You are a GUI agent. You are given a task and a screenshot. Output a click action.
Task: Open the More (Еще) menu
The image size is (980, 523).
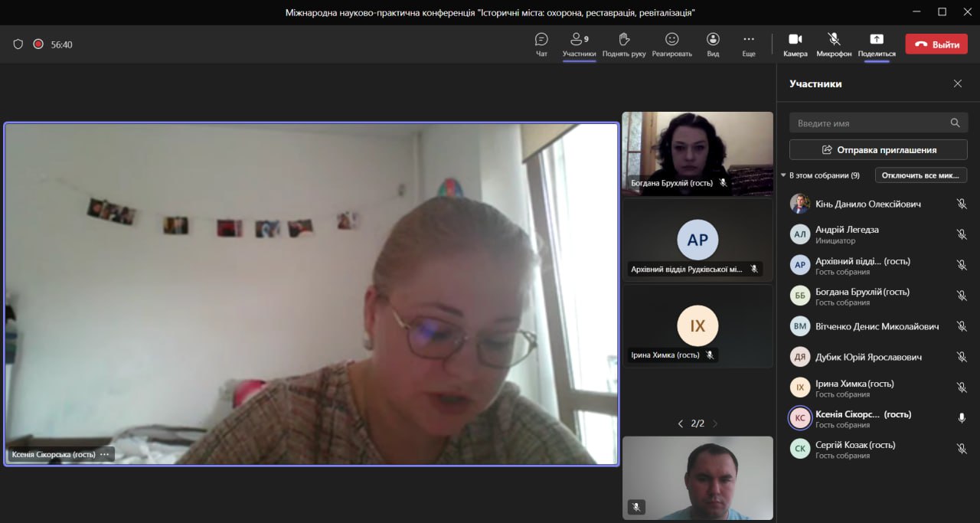(749, 44)
